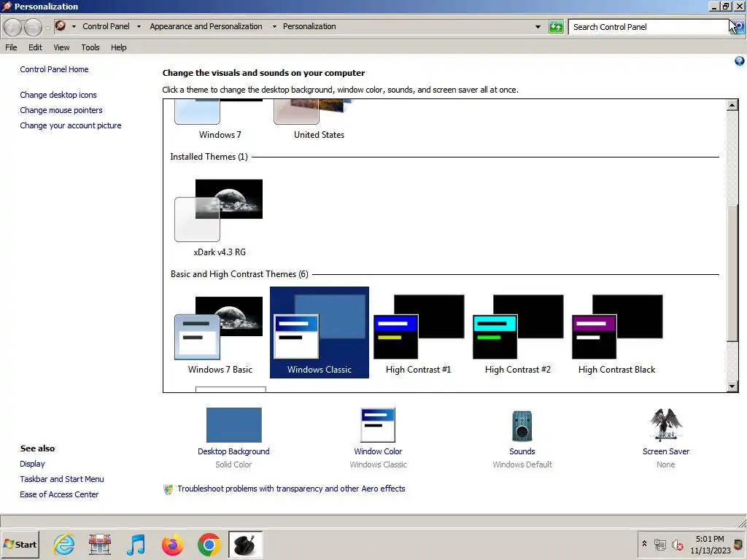
Task: Select the Windows Classic theme
Action: coord(320,332)
